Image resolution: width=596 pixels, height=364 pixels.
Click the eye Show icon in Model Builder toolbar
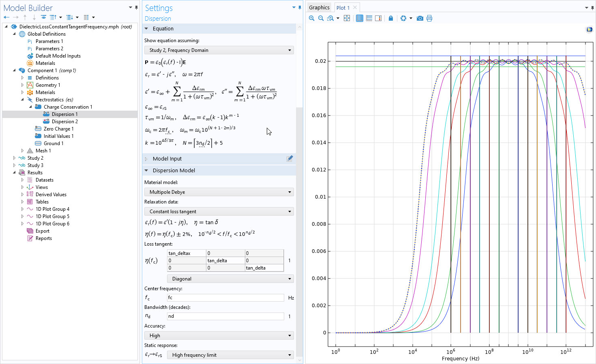pyautogui.click(x=43, y=17)
